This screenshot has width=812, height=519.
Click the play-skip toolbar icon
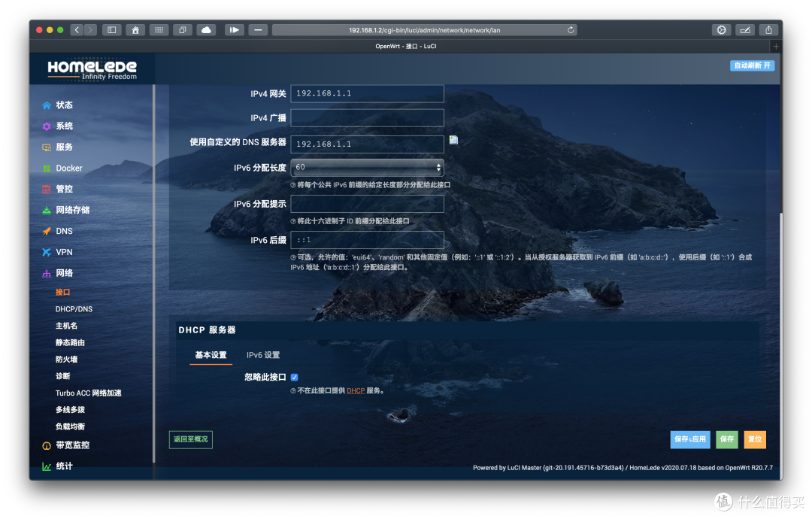tap(234, 30)
